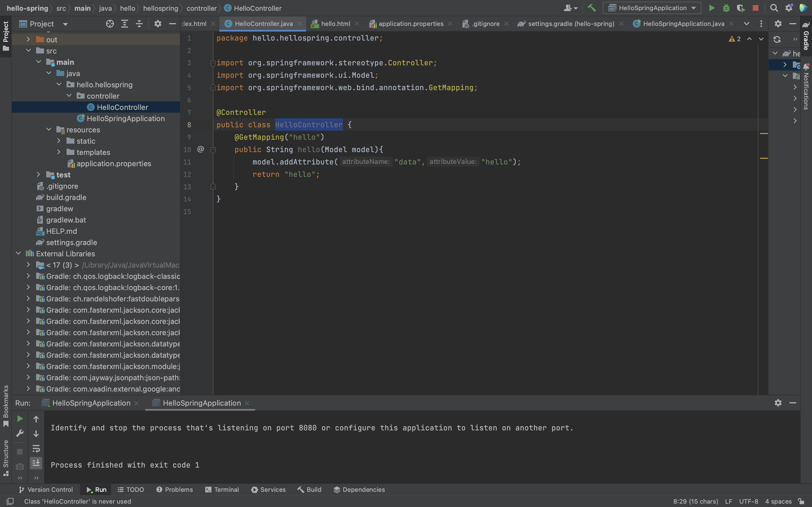Start debugging with the bug icon
The image size is (812, 507).
coord(726,8)
